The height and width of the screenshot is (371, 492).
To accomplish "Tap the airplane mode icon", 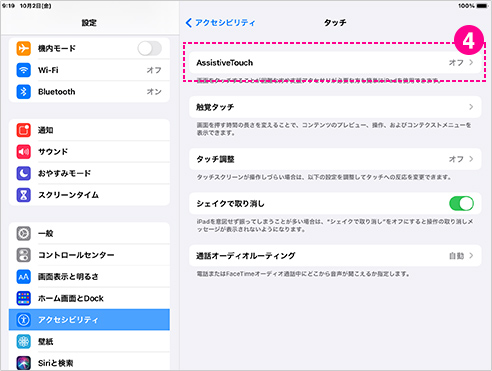I will click(24, 48).
